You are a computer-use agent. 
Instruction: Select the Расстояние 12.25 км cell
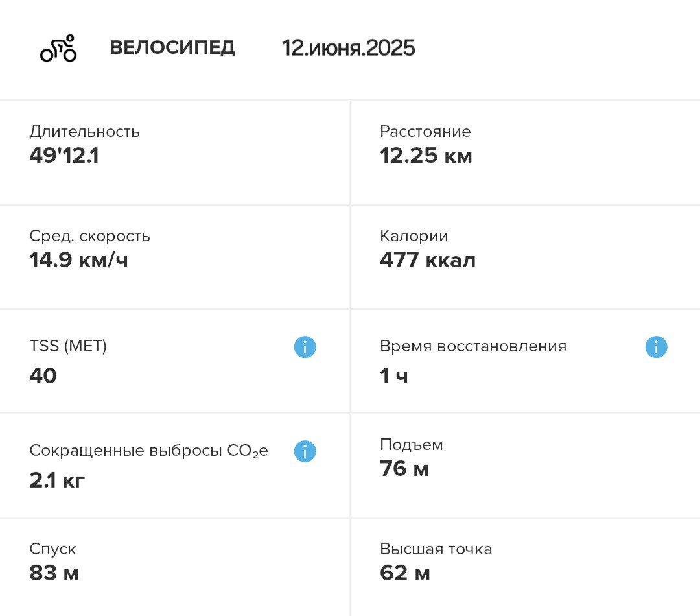pos(526,153)
